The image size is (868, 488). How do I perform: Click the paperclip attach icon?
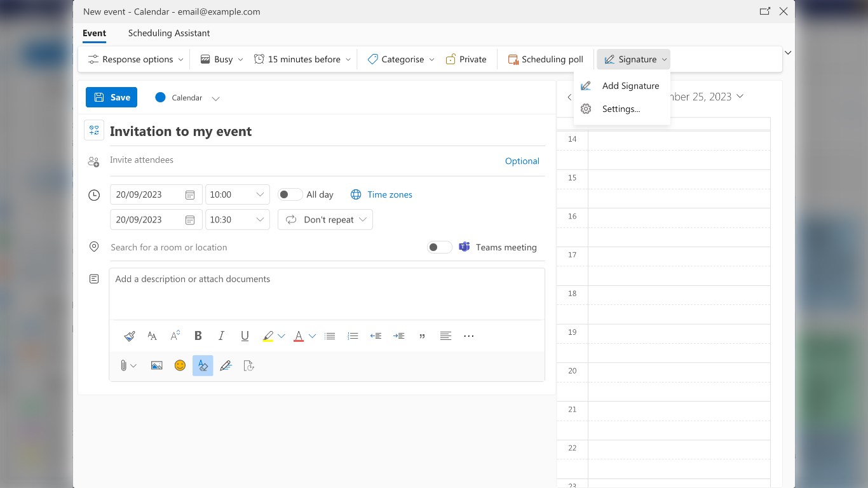pyautogui.click(x=123, y=366)
